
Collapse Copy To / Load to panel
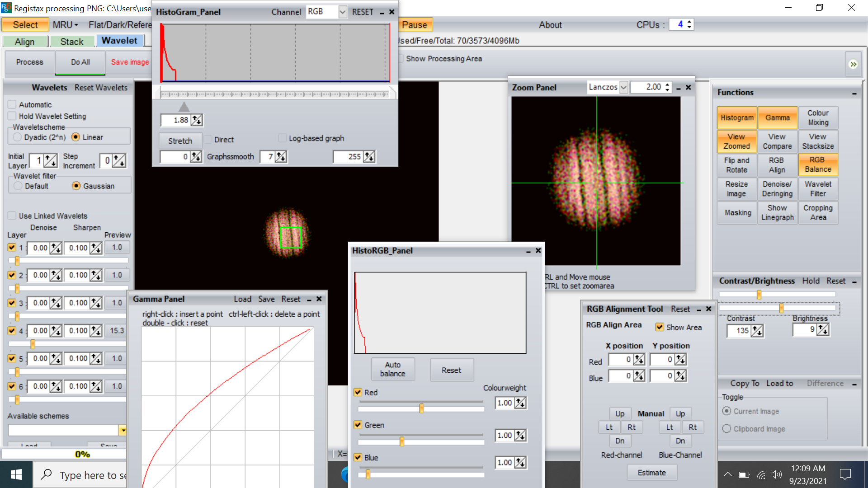point(854,384)
